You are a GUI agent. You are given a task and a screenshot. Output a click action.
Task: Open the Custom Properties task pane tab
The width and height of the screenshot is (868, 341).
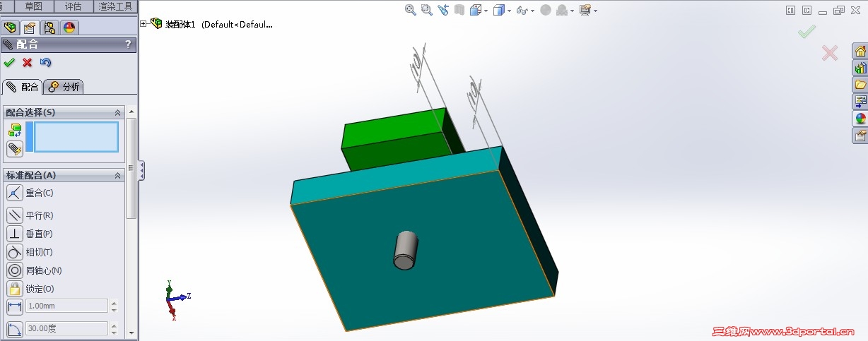coord(860,136)
